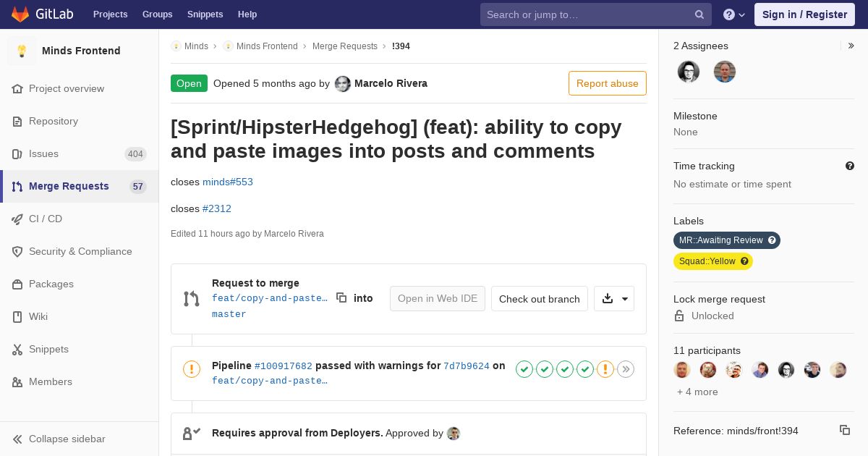Image resolution: width=868 pixels, height=456 pixels.
Task: Open the feat/copy-and-paste source branch link
Action: click(x=270, y=298)
